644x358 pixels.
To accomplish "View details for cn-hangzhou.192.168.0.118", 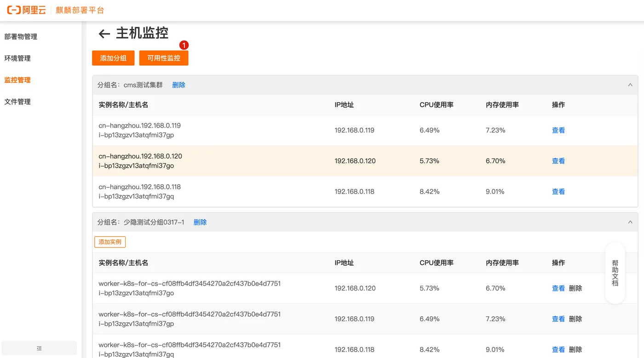I will click(558, 192).
